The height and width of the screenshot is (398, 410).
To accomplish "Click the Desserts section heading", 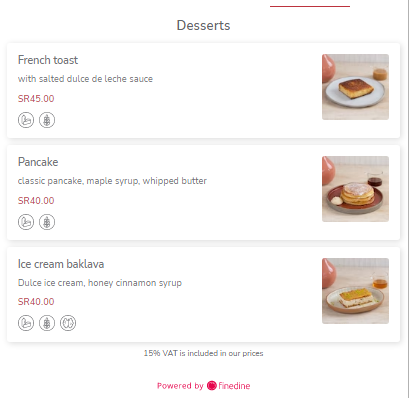I will (203, 25).
